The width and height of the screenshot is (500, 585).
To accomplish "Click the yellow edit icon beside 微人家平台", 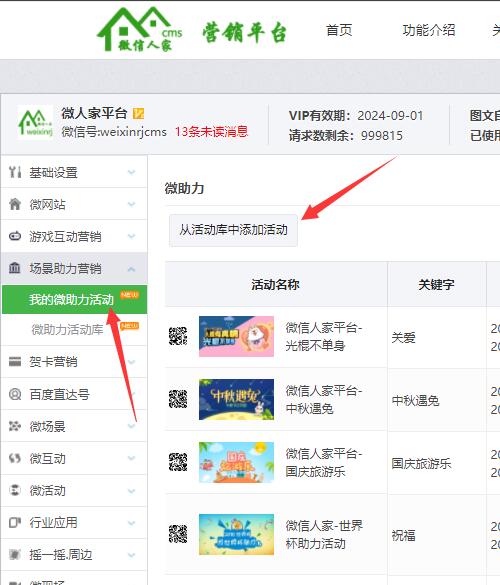I will click(138, 113).
